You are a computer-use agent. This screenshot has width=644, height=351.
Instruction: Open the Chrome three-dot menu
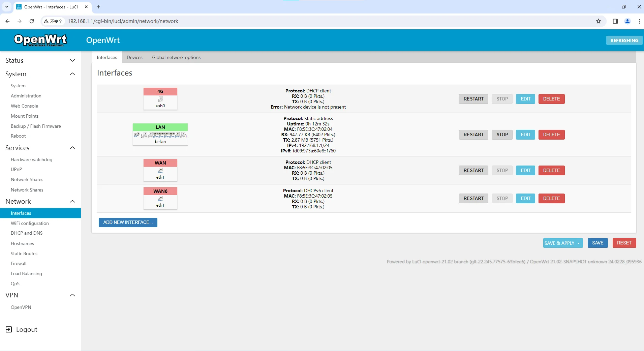pos(639,21)
